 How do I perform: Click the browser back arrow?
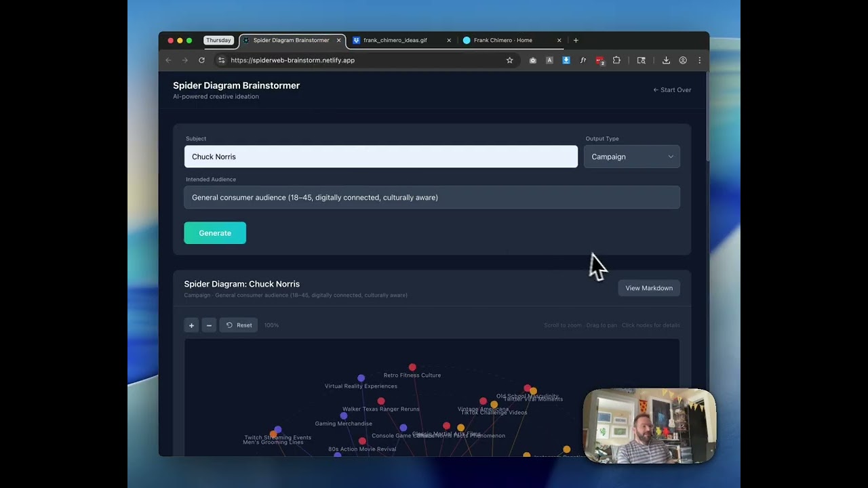tap(168, 60)
